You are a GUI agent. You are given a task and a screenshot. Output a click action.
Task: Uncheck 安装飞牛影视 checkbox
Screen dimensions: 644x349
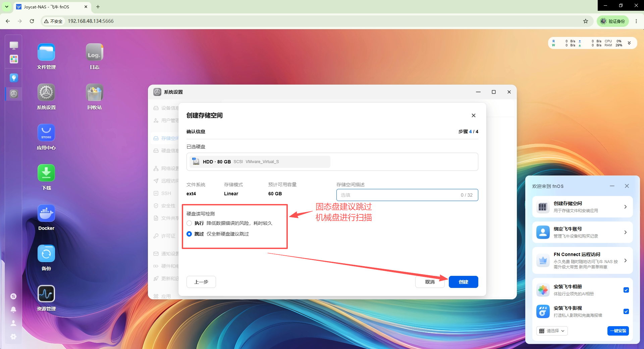coord(626,311)
